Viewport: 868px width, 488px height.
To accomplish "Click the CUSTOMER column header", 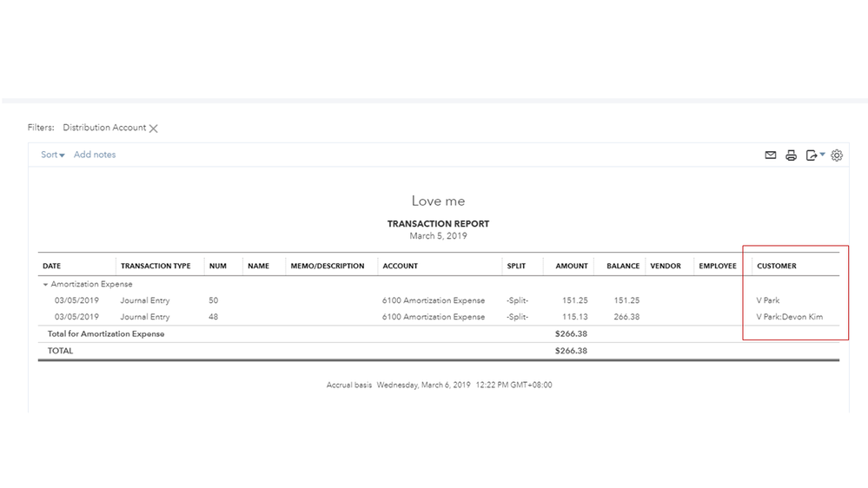I will [x=777, y=266].
